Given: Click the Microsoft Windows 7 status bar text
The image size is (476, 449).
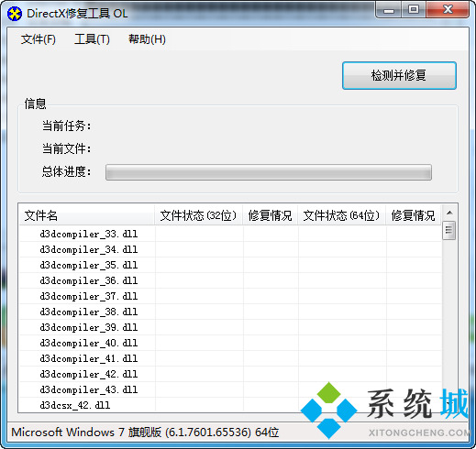Looking at the screenshot, I should pyautogui.click(x=145, y=433).
